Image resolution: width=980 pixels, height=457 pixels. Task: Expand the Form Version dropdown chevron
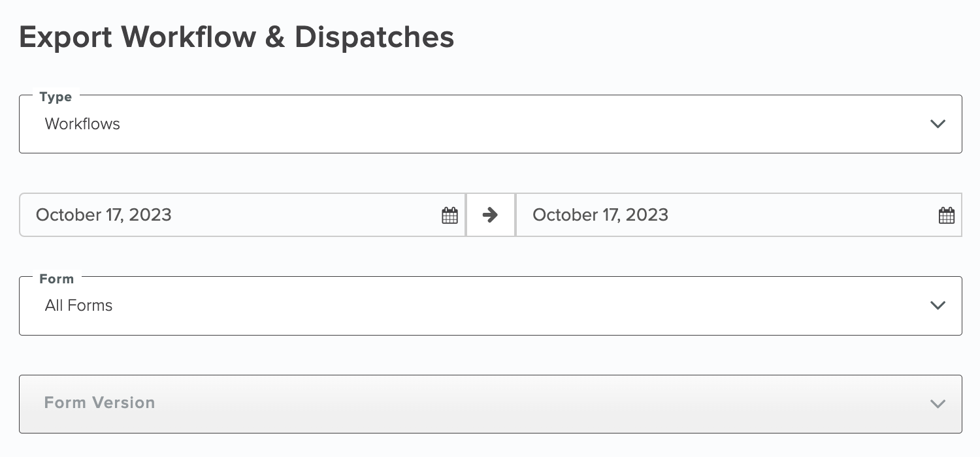(938, 404)
